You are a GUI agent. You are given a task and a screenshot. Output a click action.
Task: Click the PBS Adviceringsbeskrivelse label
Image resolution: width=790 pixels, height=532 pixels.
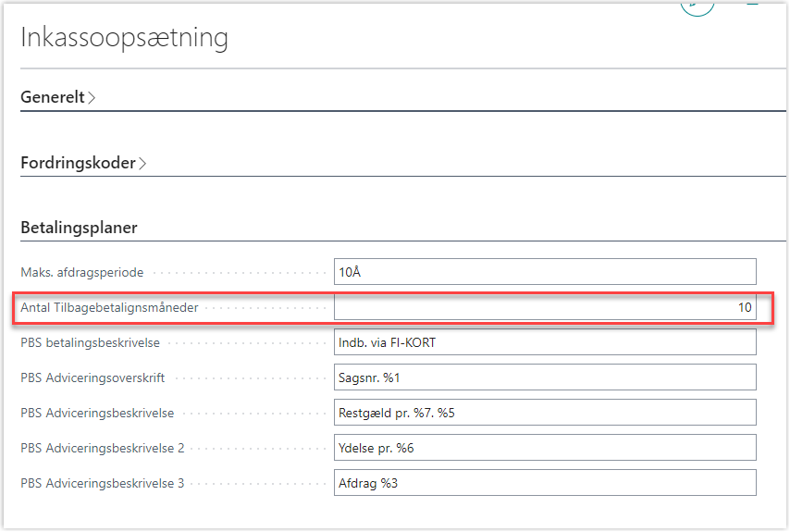(97, 413)
